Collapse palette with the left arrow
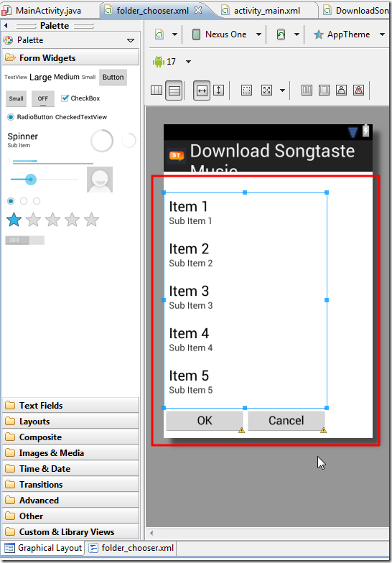Screen dimensions: 392x563 point(6,26)
